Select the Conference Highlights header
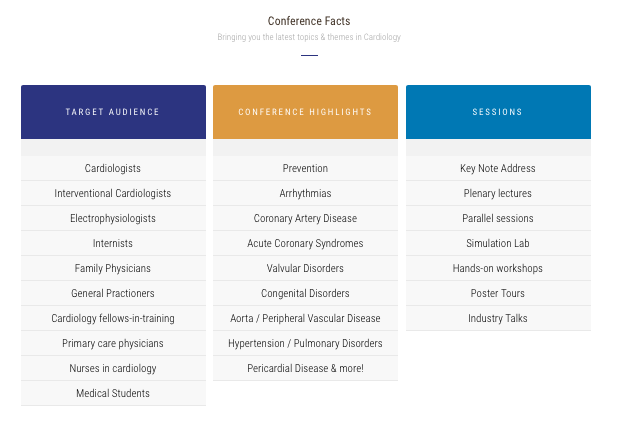Viewport: 633px width, 428px height. click(305, 112)
